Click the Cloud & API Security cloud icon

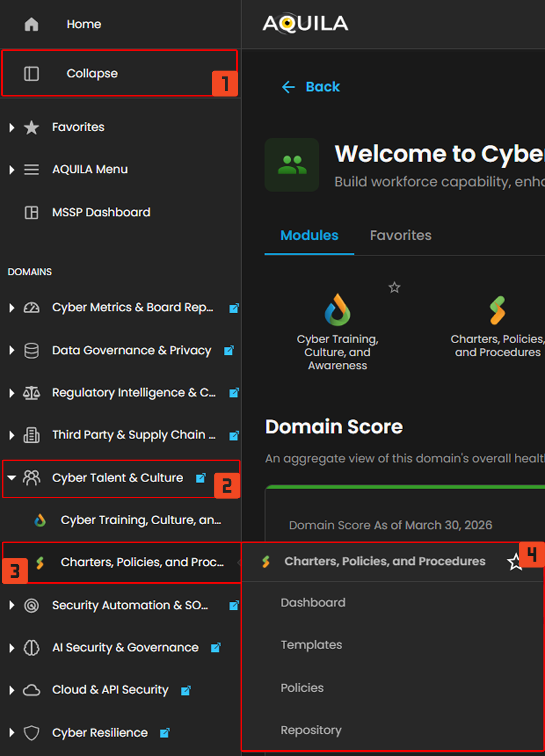[x=31, y=690]
